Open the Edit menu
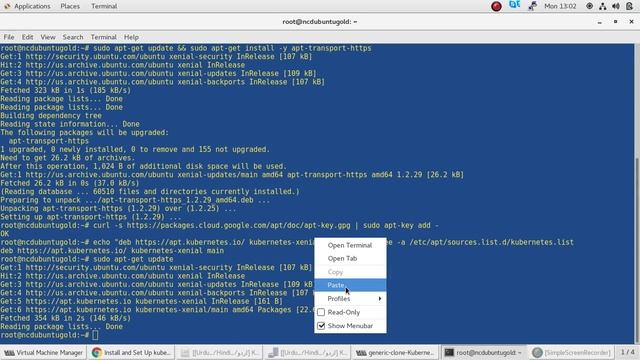Image resolution: width=640 pixels, height=360 pixels. coord(27,37)
